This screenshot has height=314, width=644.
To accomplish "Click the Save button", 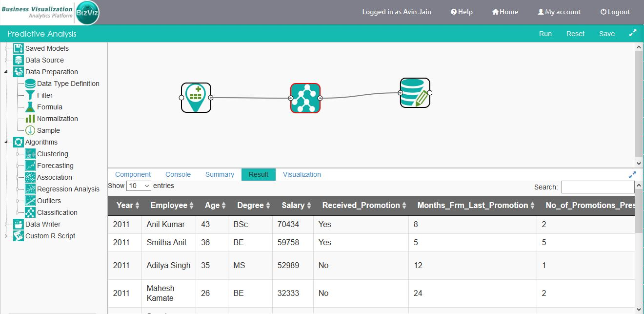I will (x=607, y=34).
